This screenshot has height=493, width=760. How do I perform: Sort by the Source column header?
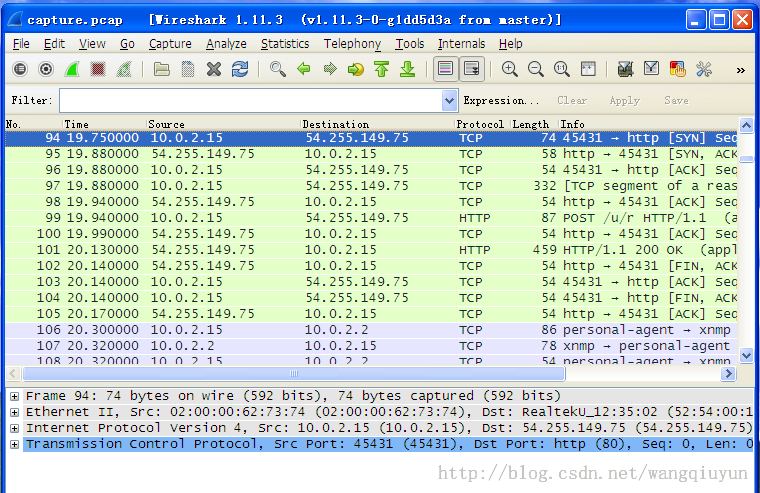pos(223,124)
